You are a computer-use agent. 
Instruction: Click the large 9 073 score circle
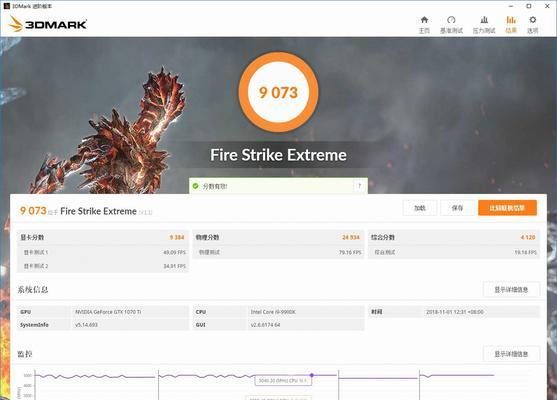(x=278, y=92)
